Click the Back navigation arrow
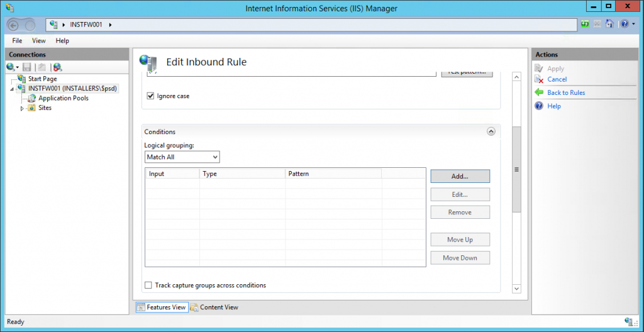The image size is (644, 332). (13, 25)
